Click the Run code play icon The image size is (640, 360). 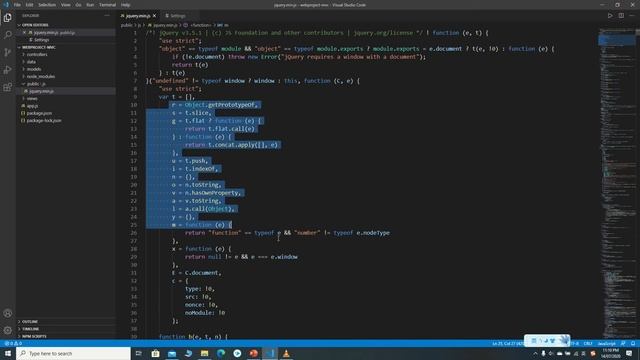610,16
